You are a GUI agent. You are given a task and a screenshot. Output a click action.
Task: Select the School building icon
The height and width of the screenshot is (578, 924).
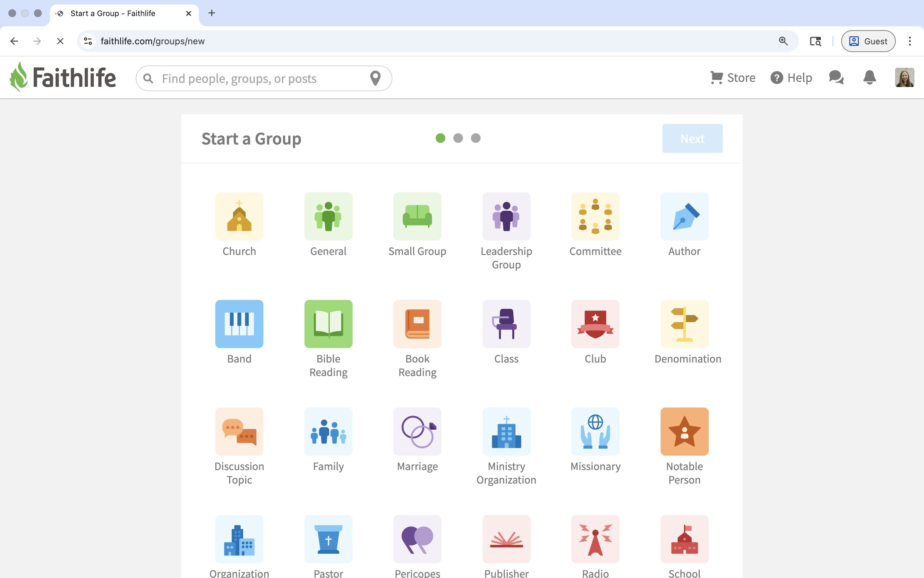[x=685, y=539]
